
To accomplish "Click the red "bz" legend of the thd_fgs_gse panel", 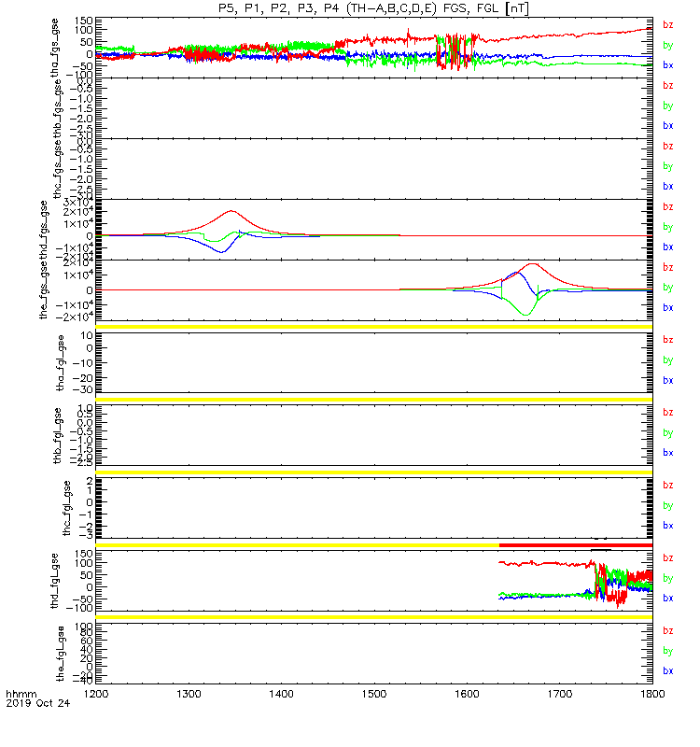I will (x=668, y=206).
